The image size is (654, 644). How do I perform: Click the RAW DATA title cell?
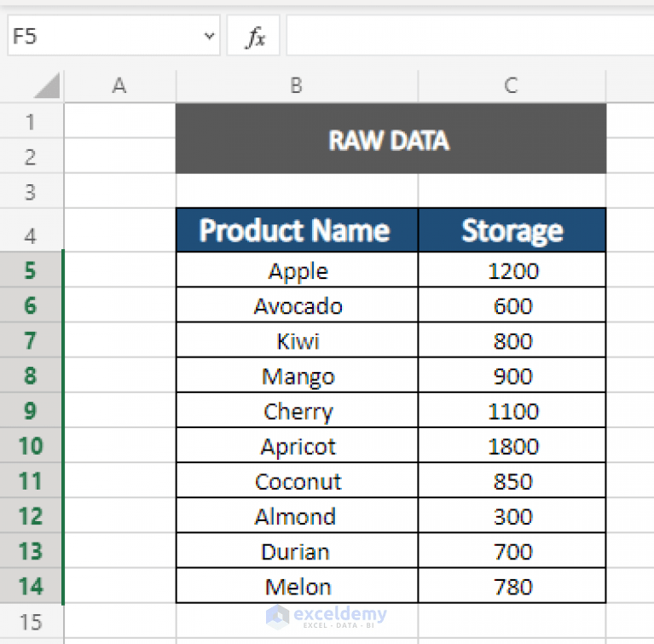391,138
